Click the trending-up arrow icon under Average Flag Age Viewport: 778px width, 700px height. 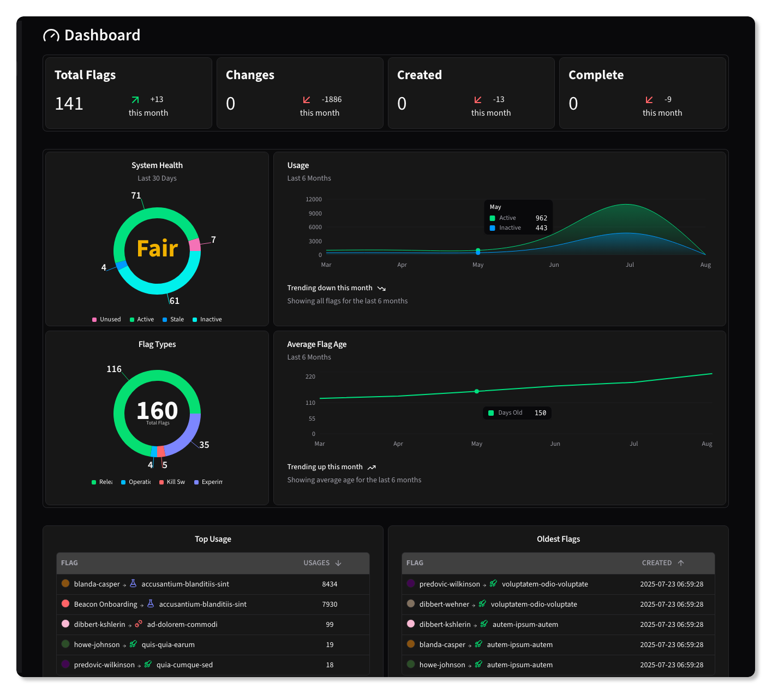click(372, 467)
